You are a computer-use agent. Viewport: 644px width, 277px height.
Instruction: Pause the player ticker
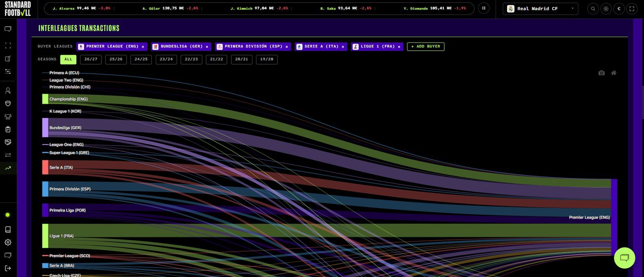pos(484,8)
